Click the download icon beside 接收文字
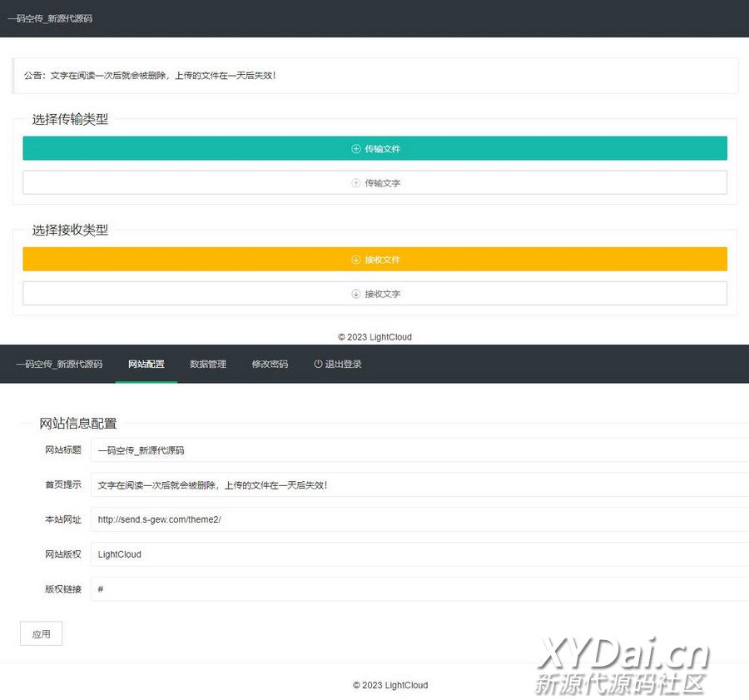The image size is (749, 700). tap(356, 294)
